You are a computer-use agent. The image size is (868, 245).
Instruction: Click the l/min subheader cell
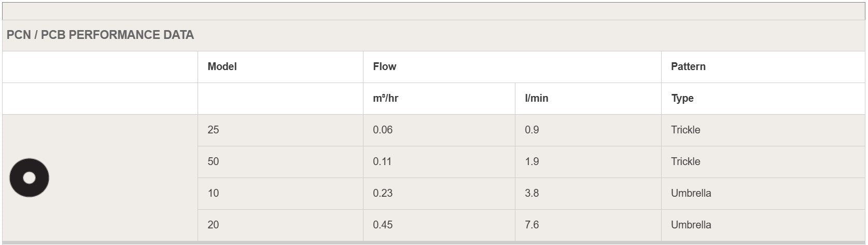tap(536, 98)
